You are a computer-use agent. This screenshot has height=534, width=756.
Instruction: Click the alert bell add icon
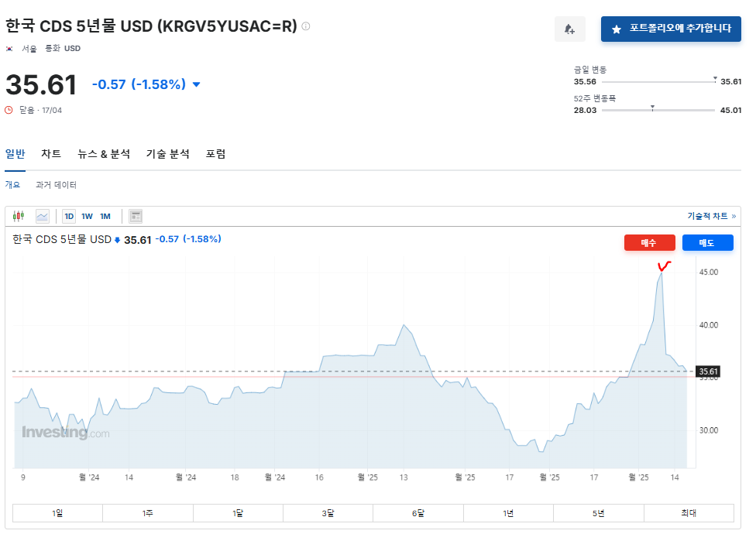(x=569, y=29)
